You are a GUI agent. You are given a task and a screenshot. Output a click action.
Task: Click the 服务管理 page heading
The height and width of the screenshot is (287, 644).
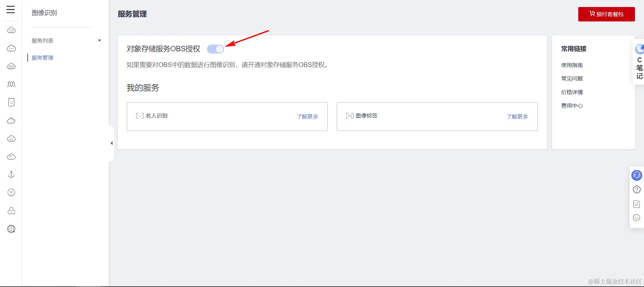(132, 14)
